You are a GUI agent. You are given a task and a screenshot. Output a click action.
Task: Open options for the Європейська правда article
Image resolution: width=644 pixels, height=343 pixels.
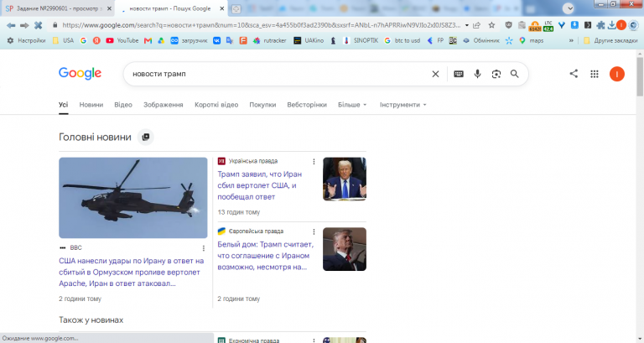tap(314, 231)
